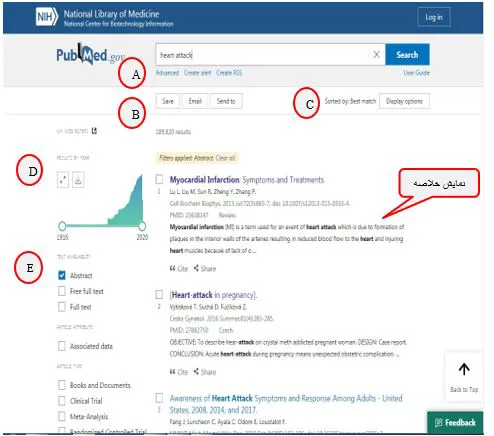Enable the Free full text filter

coord(62,291)
